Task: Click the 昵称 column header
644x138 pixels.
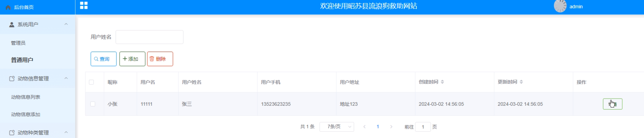Action: (x=113, y=82)
